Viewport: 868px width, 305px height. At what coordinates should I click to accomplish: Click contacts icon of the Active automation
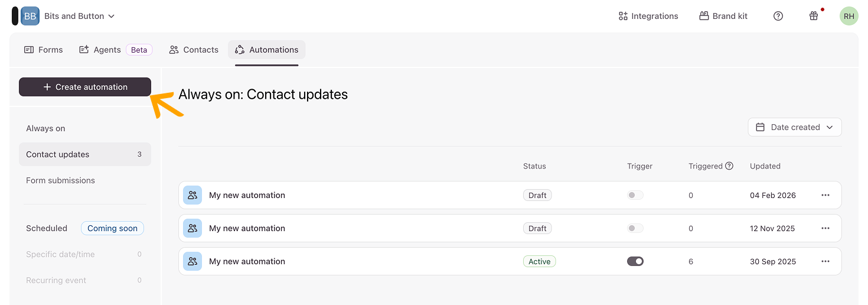pos(192,261)
